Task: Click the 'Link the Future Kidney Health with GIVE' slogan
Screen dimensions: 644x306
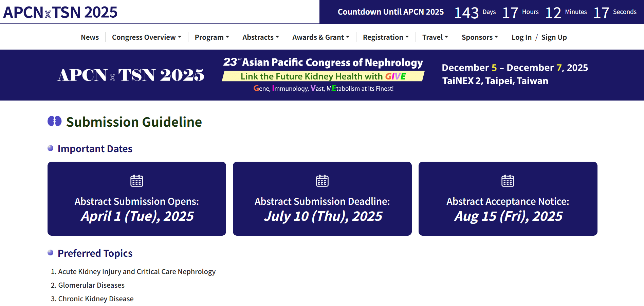Action: pyautogui.click(x=323, y=76)
